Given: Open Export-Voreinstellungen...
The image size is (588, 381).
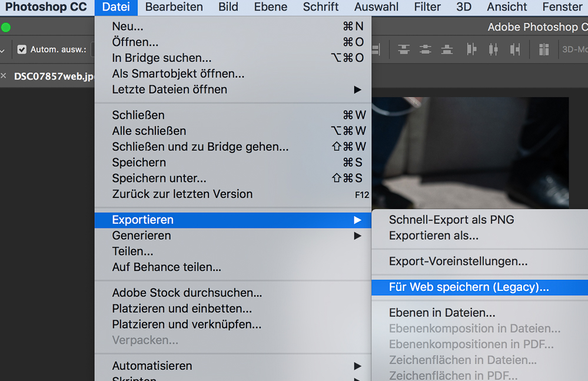Looking at the screenshot, I should (x=480, y=261).
